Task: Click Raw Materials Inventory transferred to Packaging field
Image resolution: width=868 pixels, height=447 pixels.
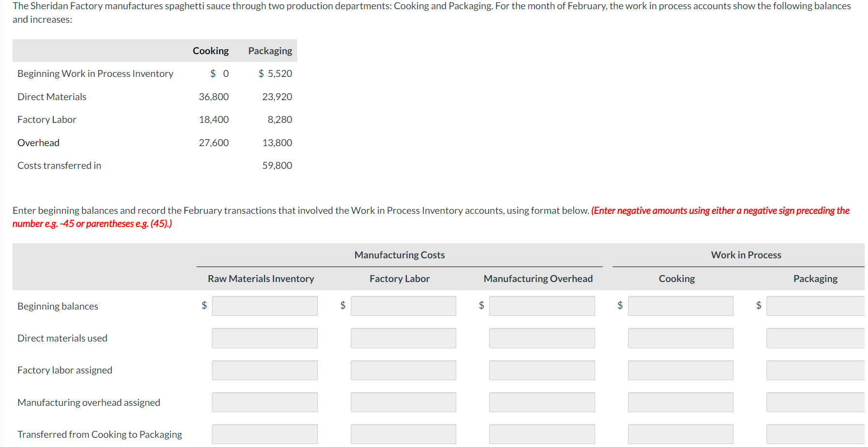Action: coord(265,434)
